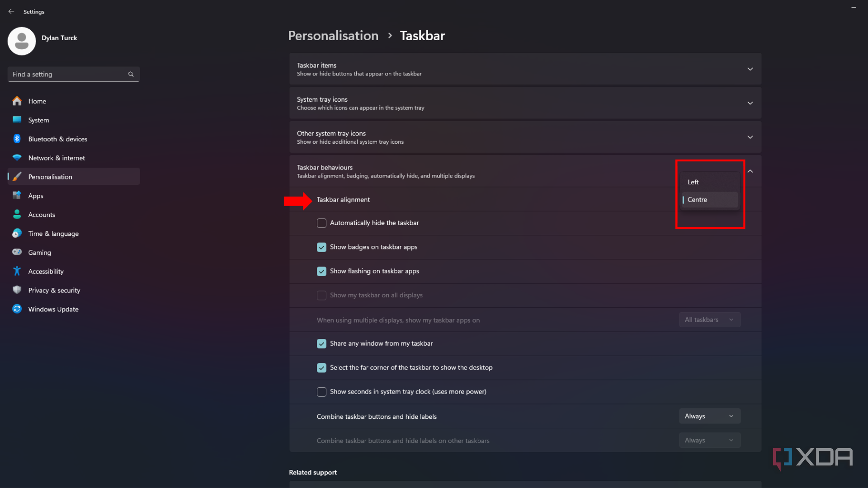Choose Centre alignment option

pyautogui.click(x=698, y=199)
